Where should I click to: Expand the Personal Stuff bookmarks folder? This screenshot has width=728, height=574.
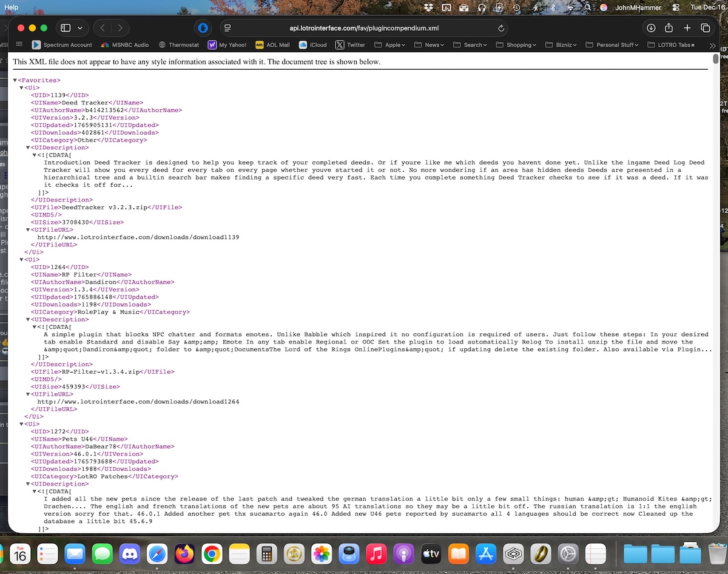612,45
